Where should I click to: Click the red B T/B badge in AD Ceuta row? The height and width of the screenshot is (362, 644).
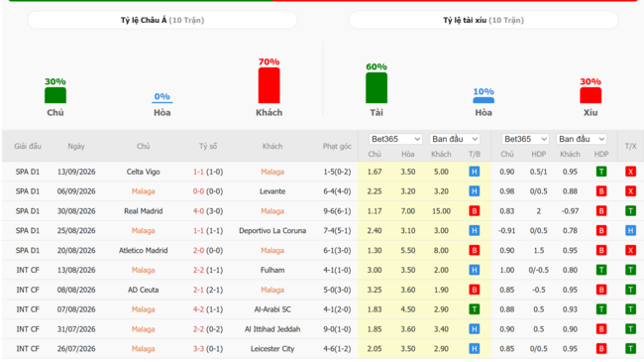(x=474, y=290)
